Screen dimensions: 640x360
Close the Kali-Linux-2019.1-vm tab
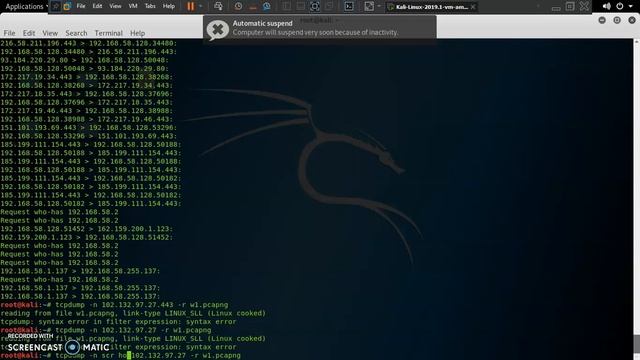click(x=473, y=7)
